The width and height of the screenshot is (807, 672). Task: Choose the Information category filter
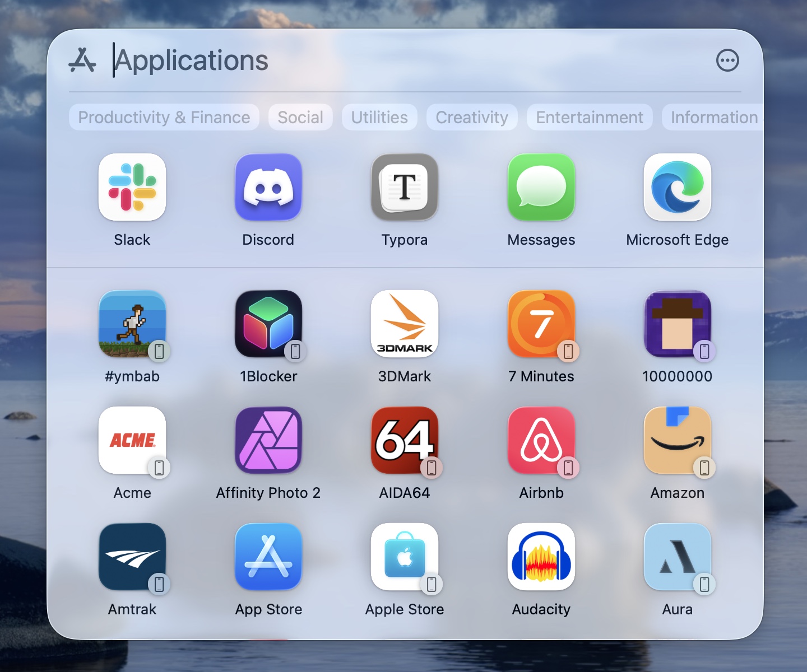[713, 117]
